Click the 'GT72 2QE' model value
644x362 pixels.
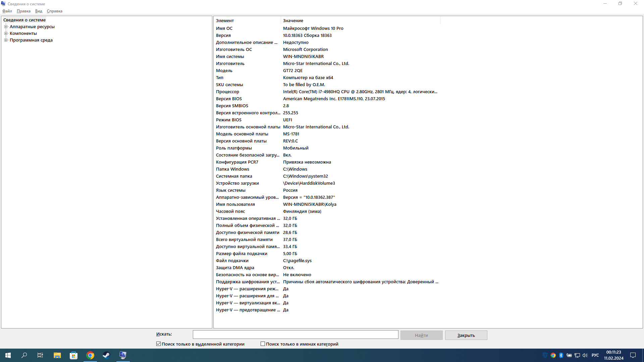coord(293,71)
